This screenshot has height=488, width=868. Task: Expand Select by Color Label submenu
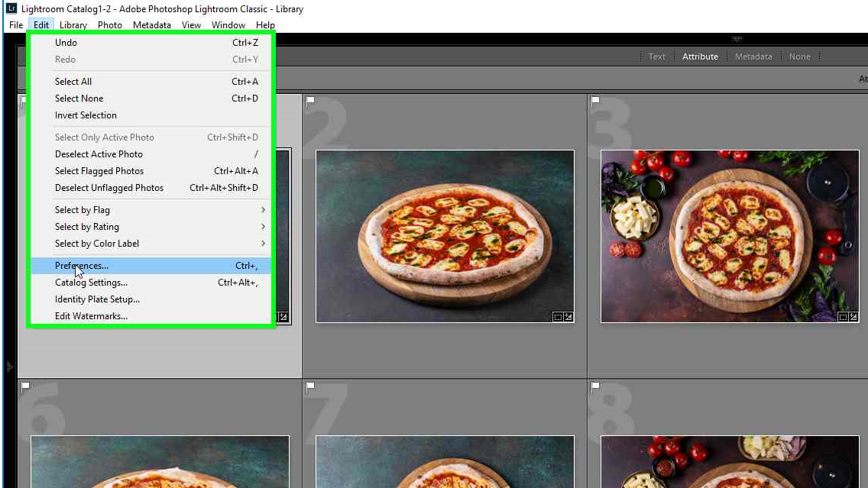point(151,244)
